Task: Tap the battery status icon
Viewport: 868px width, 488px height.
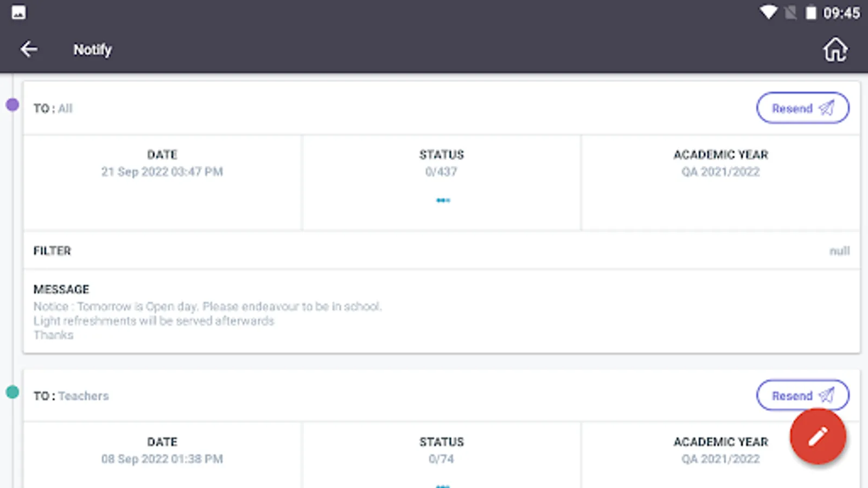Action: tap(810, 12)
